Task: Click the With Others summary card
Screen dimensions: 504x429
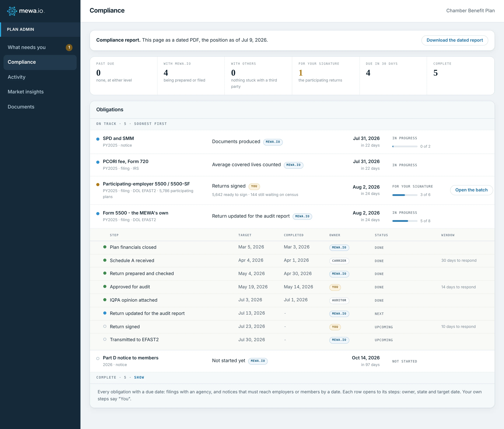Action: [258, 76]
